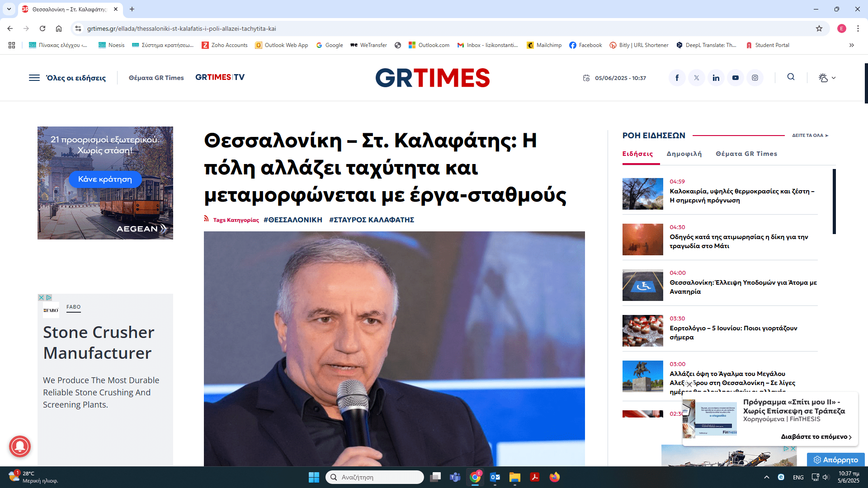Screen dimensions: 868x488
Task: Open the X (Twitter) social icon
Action: click(696, 78)
